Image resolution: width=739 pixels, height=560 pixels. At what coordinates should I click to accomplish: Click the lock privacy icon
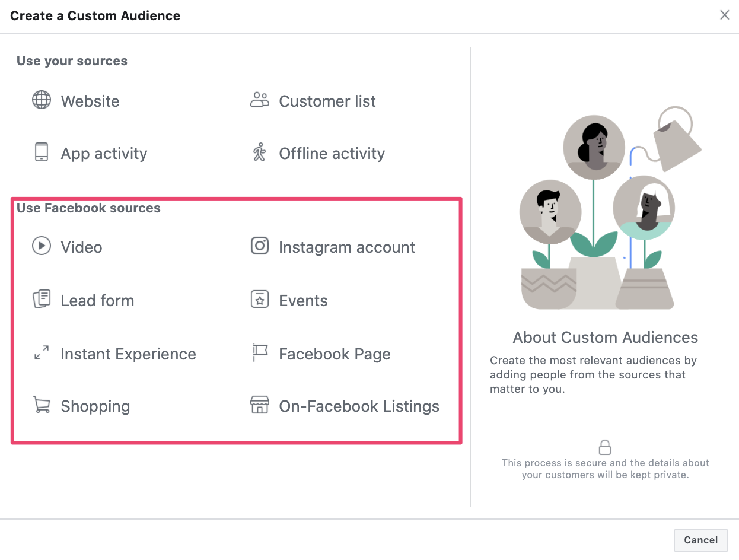(x=605, y=446)
